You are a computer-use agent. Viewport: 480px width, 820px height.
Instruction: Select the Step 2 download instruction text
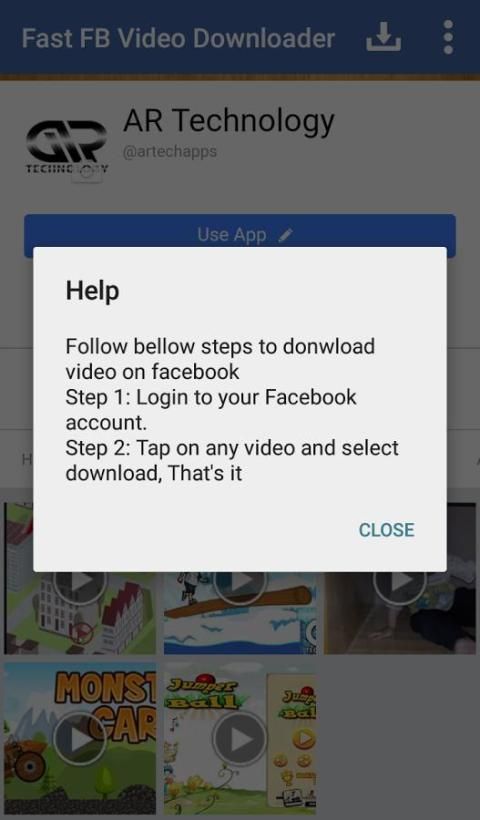click(x=232, y=460)
